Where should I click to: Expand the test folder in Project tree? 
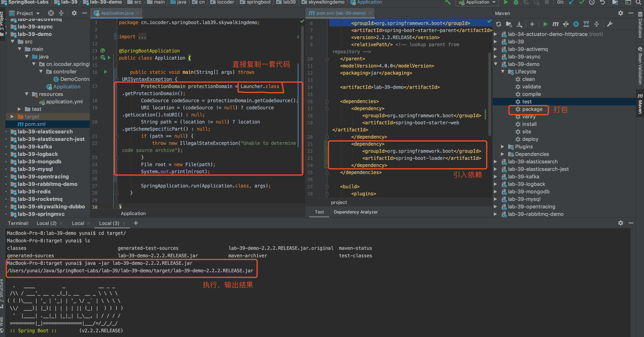(x=19, y=109)
